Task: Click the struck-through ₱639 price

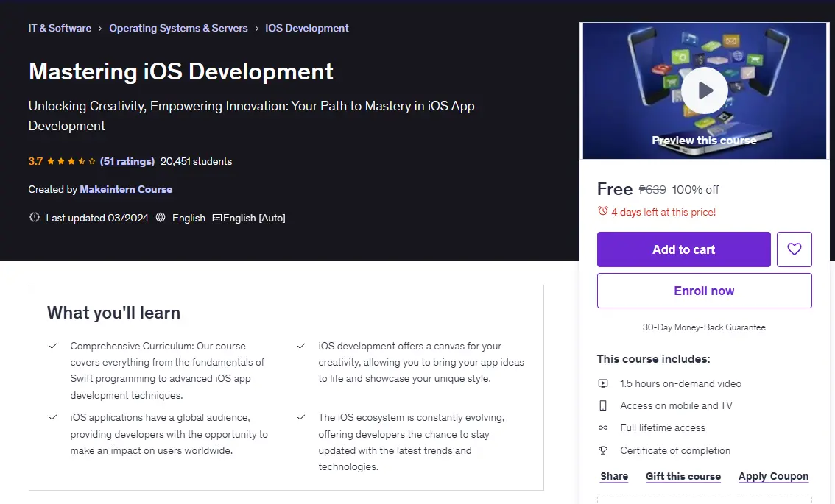Action: pyautogui.click(x=652, y=190)
